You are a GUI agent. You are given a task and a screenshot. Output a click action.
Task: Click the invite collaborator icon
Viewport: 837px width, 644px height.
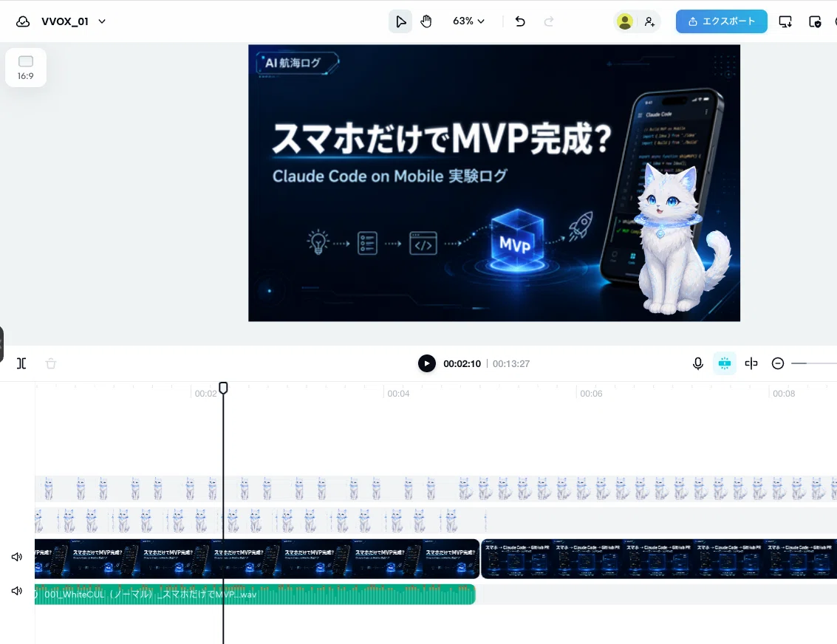649,21
